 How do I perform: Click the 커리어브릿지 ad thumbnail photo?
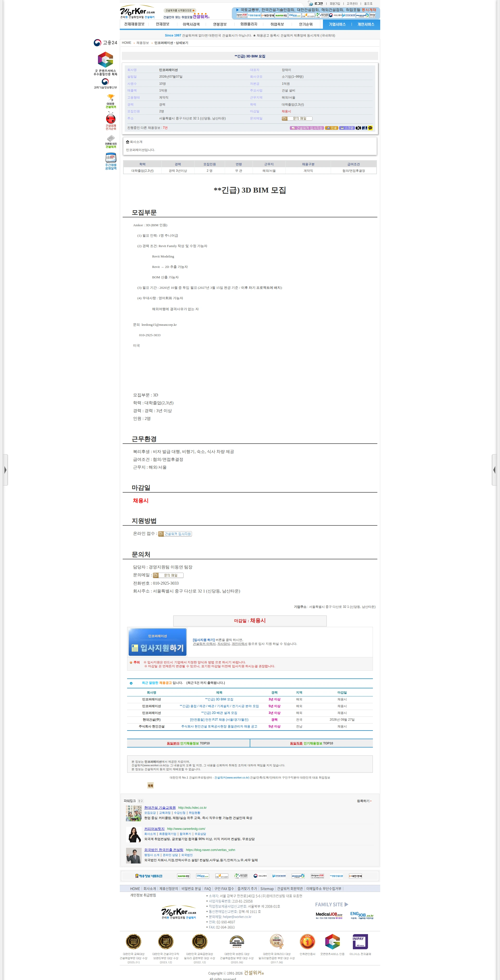point(134,835)
